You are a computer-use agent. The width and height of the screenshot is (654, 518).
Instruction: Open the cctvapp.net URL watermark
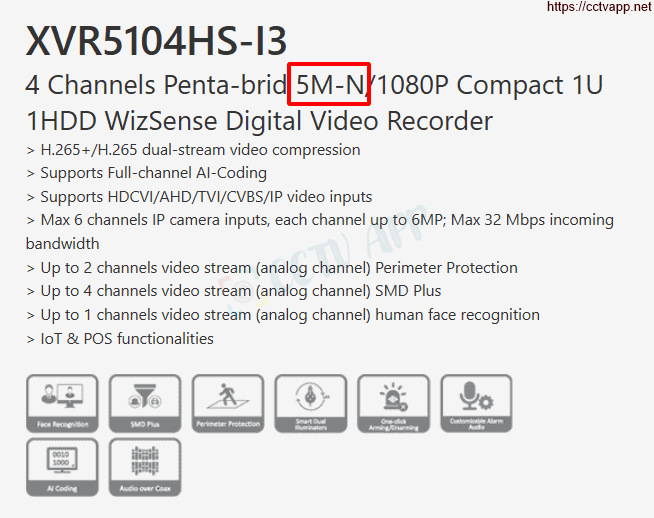pyautogui.click(x=600, y=7)
